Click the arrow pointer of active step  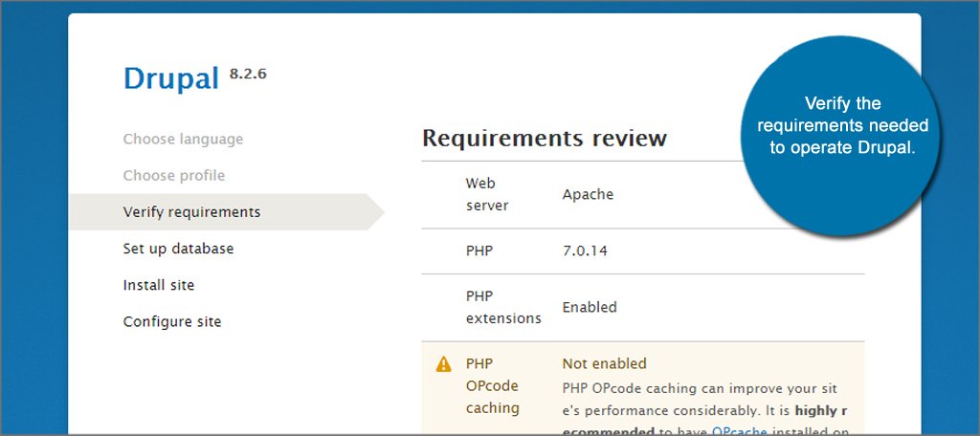pyautogui.click(x=374, y=212)
